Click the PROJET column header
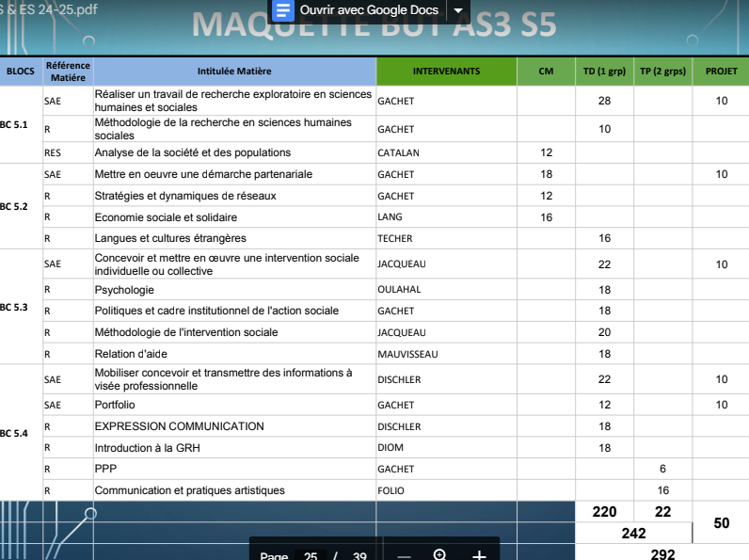749x560 pixels. [x=722, y=72]
